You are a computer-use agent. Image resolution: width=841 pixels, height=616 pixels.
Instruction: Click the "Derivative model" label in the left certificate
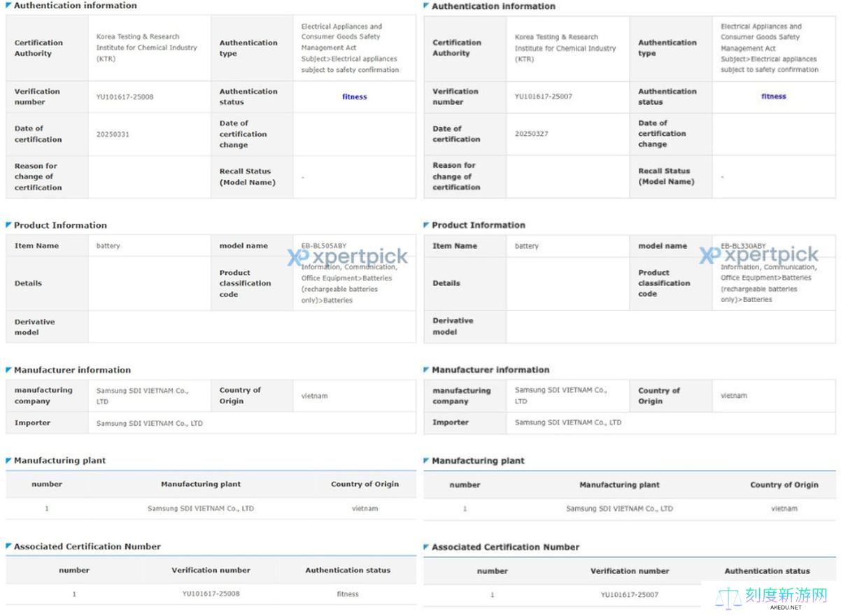point(35,327)
